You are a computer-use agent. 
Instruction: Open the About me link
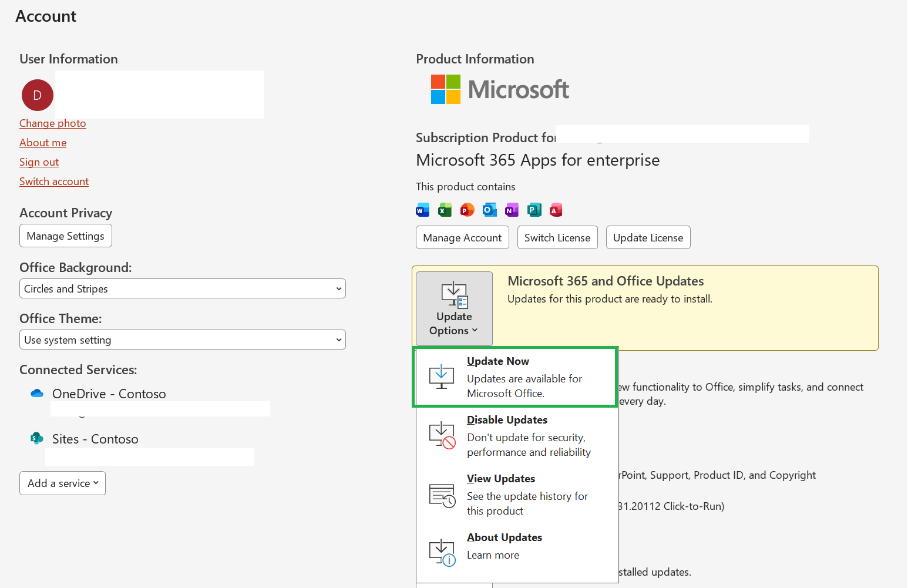[43, 143]
